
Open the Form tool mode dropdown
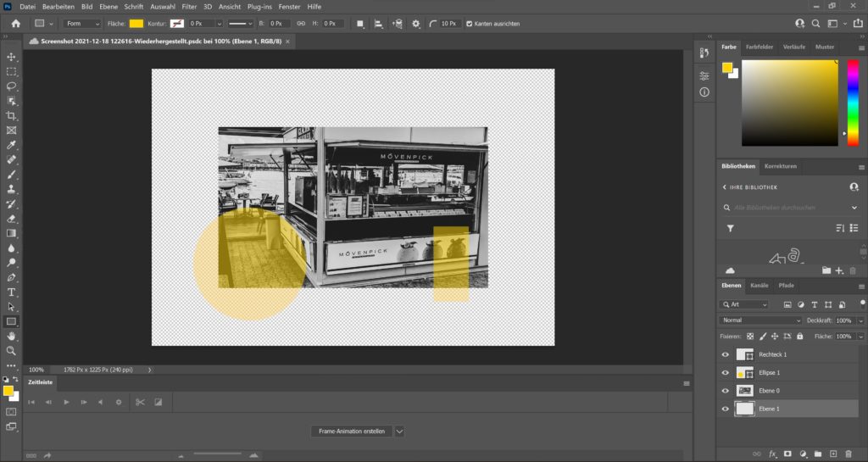(82, 24)
